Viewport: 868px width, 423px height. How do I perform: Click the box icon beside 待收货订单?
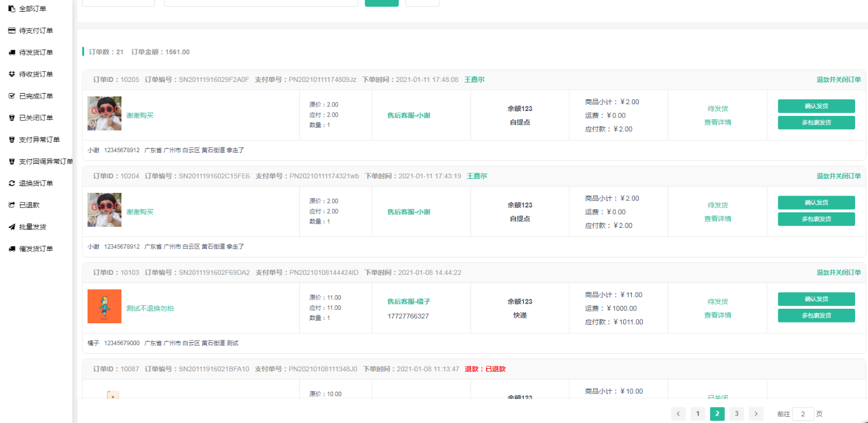pos(11,74)
